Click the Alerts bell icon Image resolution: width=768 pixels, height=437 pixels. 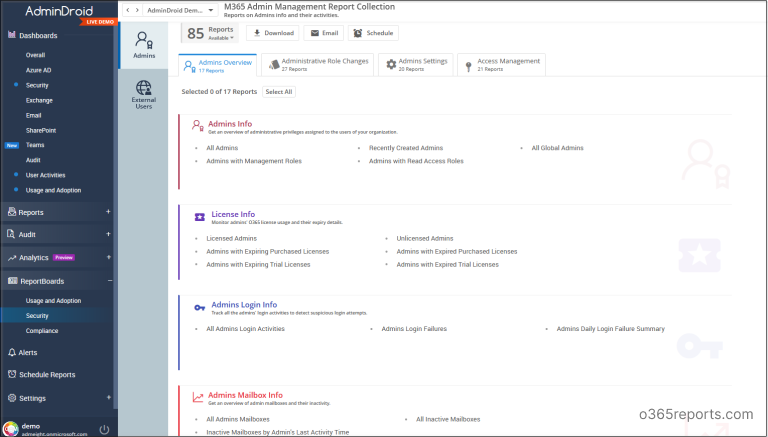(x=12, y=352)
